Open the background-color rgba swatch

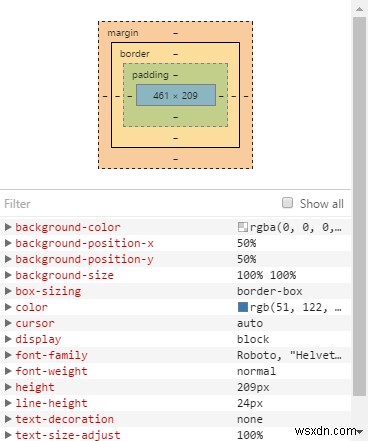[x=242, y=227]
